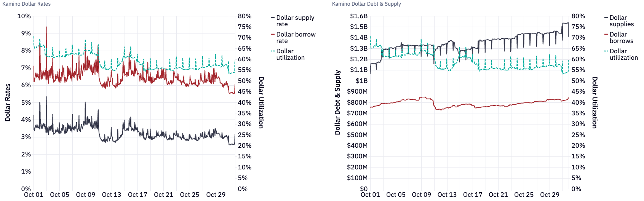Viewport: 644px width, 201px height.
Task: Click Dollar Utilization axis title on Rates chart
Action: click(261, 102)
